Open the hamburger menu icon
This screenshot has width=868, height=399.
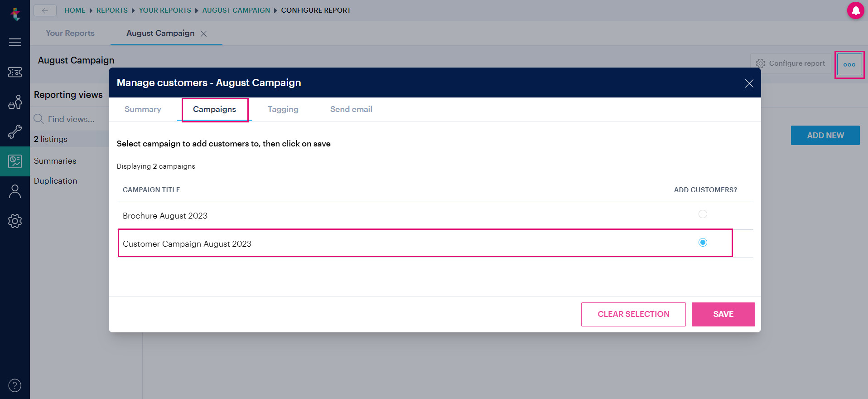click(x=15, y=42)
